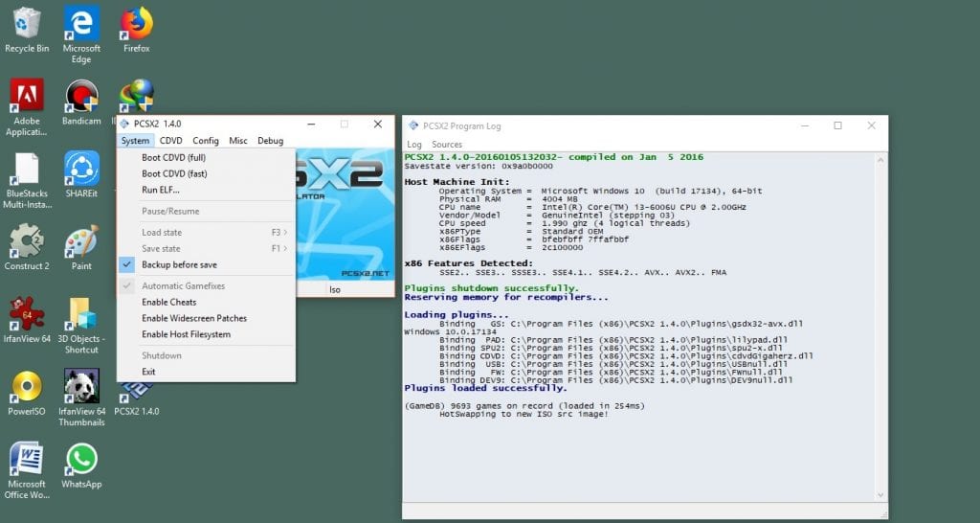Launch Microsoft Edge from desktop
The image size is (980, 523).
[81, 34]
